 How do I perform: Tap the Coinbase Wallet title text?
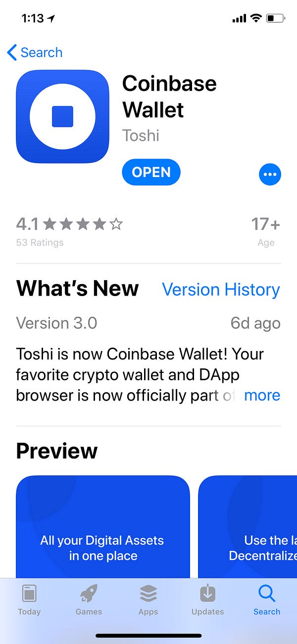(169, 96)
